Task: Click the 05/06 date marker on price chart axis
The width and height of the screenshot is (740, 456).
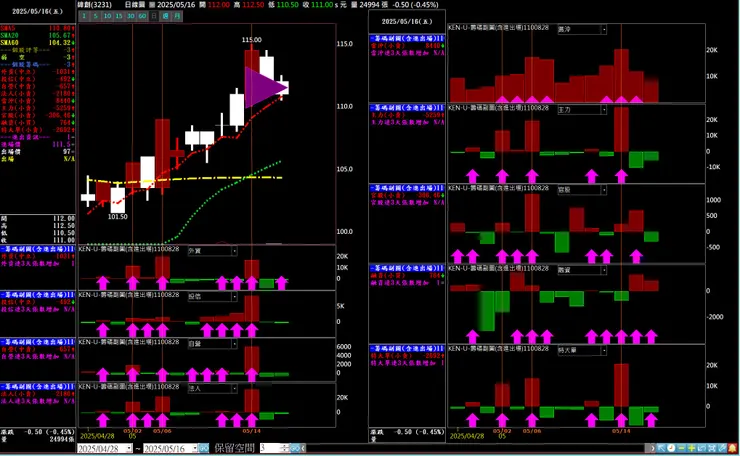Action: click(162, 431)
